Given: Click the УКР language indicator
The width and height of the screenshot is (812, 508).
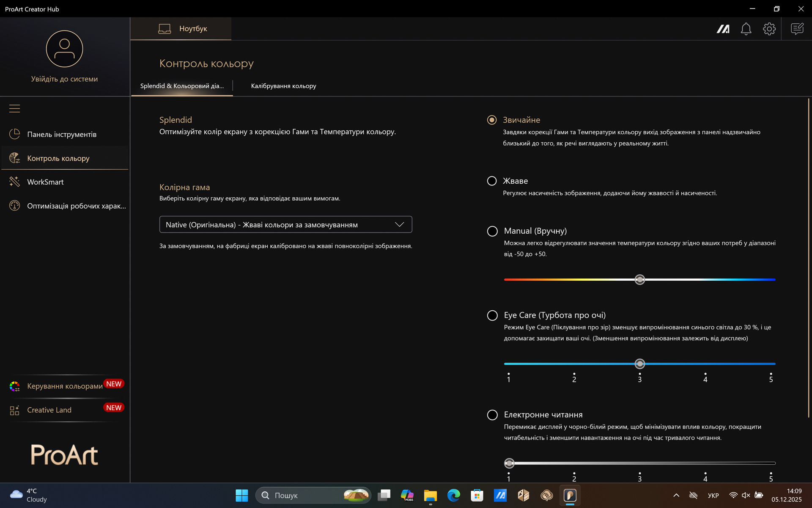Looking at the screenshot, I should (x=713, y=495).
